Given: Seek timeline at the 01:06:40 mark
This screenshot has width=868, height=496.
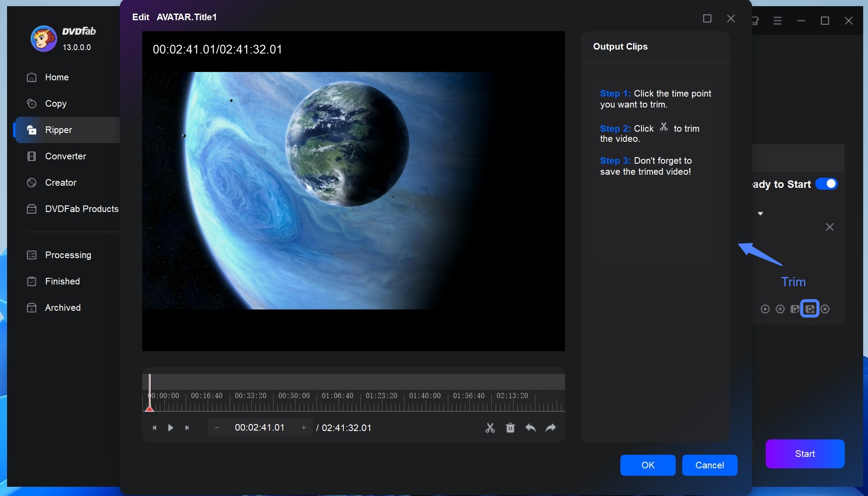Looking at the screenshot, I should [337, 396].
